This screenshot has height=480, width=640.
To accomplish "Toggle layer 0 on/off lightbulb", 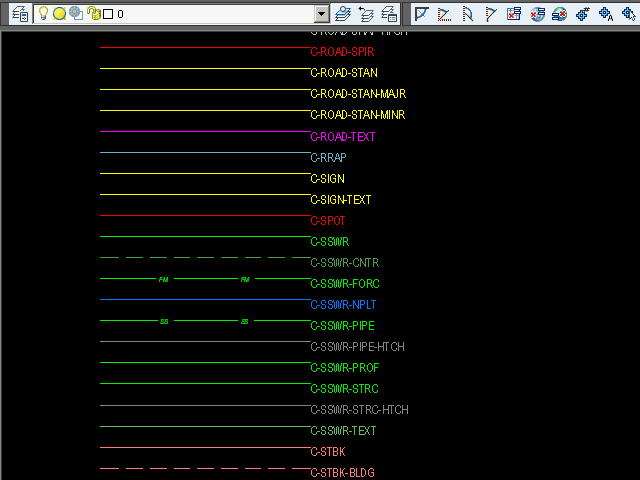I will pyautogui.click(x=43, y=14).
